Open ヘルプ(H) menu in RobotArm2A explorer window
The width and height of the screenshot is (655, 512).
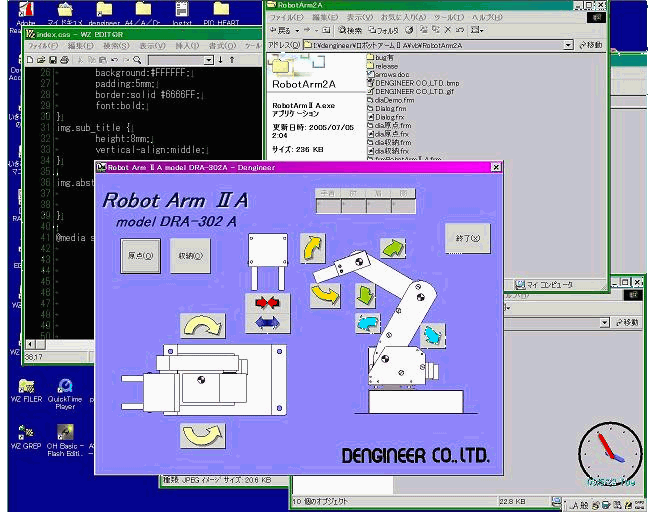[x=487, y=18]
